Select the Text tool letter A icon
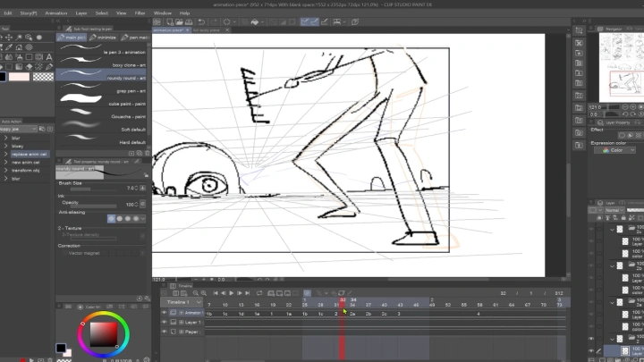644x362 pixels. point(49,57)
